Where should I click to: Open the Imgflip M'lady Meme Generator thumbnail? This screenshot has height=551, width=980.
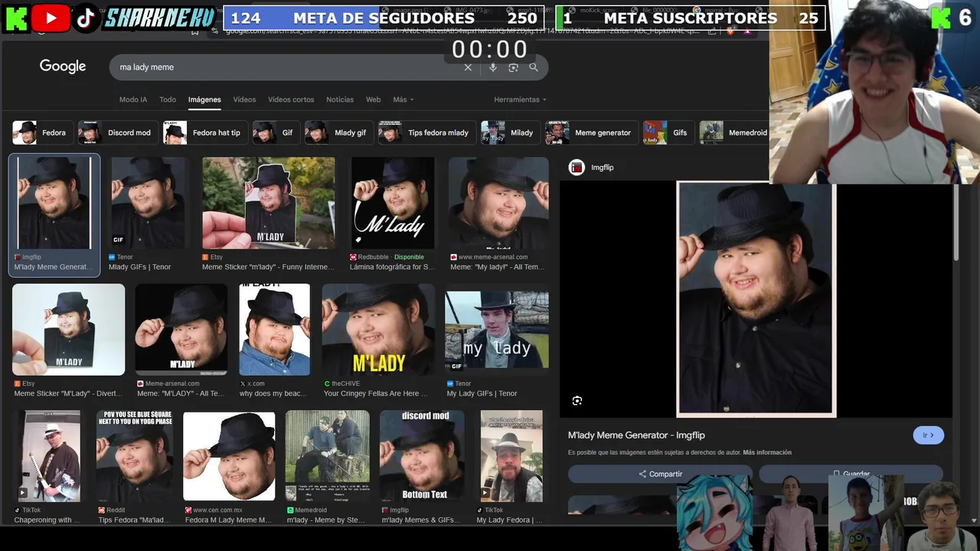[54, 203]
